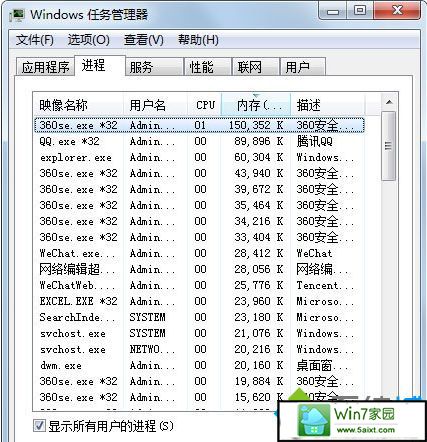This screenshot has width=427, height=442.
Task: Sort by 映像名称 column header
Action: 79,105
